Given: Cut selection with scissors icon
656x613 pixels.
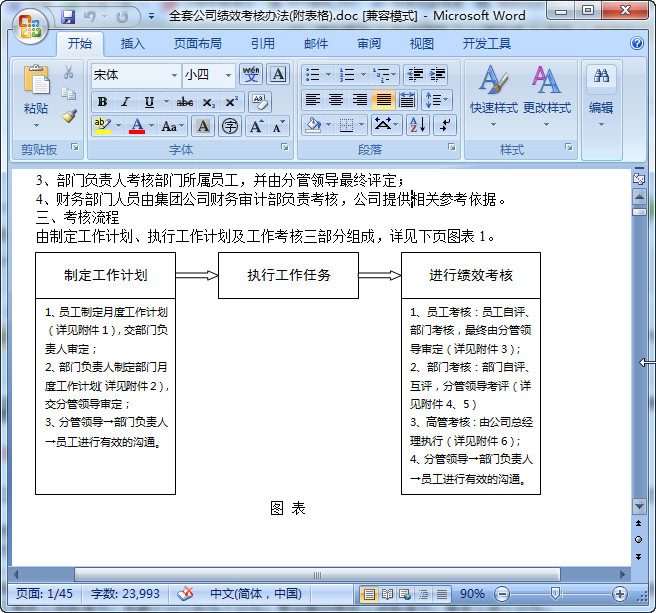Looking at the screenshot, I should [x=69, y=72].
